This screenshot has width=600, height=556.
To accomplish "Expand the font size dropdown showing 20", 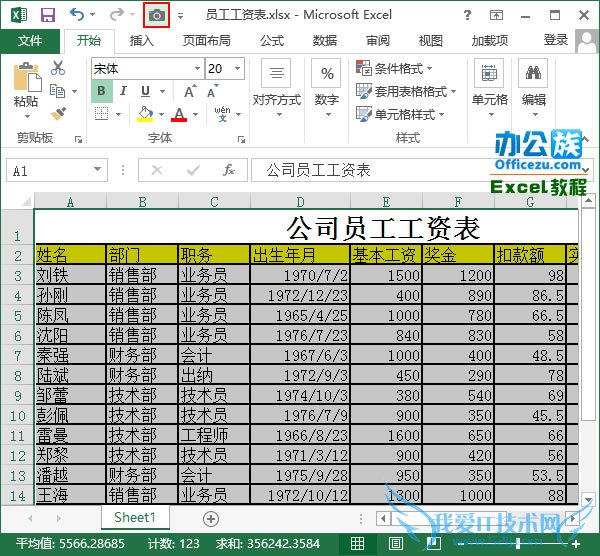I will (243, 69).
